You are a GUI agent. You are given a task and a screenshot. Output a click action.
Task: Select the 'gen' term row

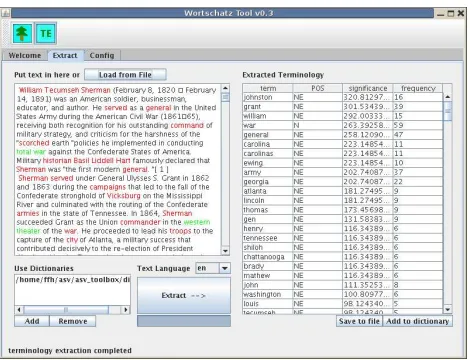coord(343,219)
